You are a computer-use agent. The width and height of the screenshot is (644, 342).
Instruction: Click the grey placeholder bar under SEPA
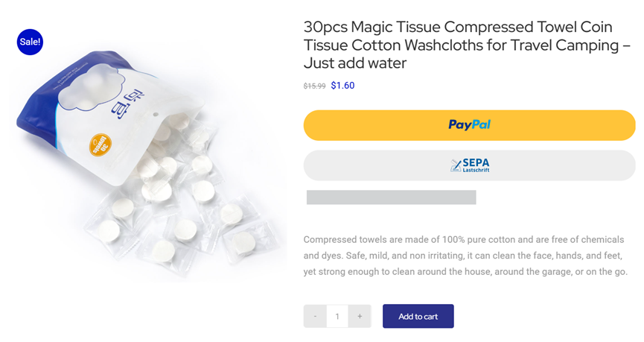point(391,197)
